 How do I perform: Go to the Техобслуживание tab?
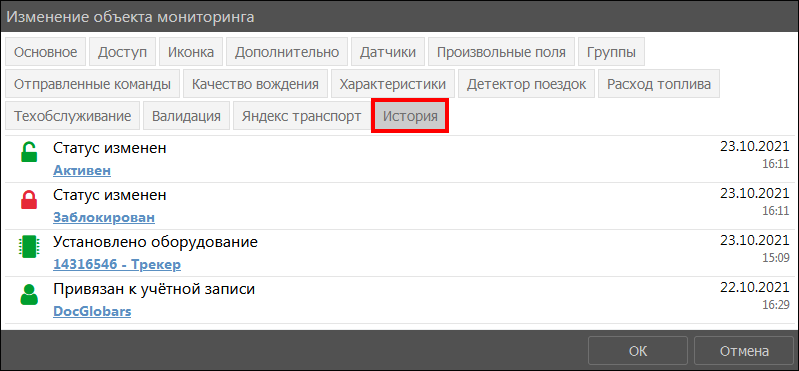click(72, 116)
